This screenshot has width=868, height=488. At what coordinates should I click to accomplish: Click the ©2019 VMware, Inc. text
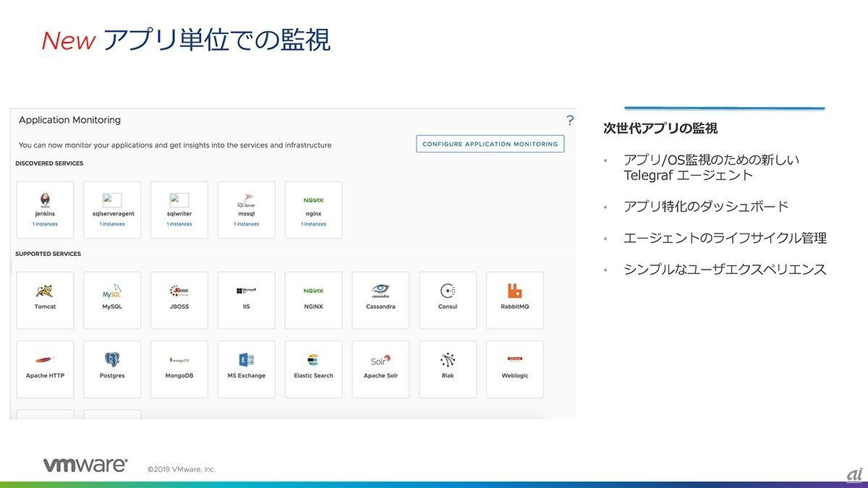click(x=182, y=469)
